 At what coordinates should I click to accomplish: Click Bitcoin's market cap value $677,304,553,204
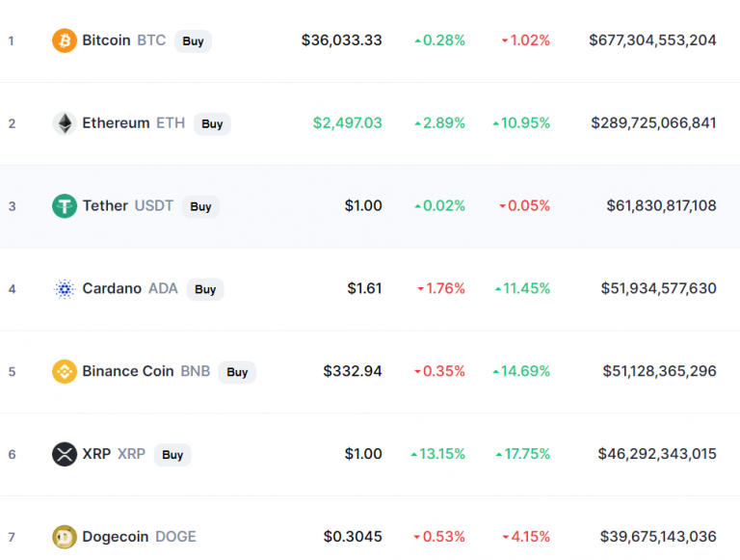click(x=652, y=40)
